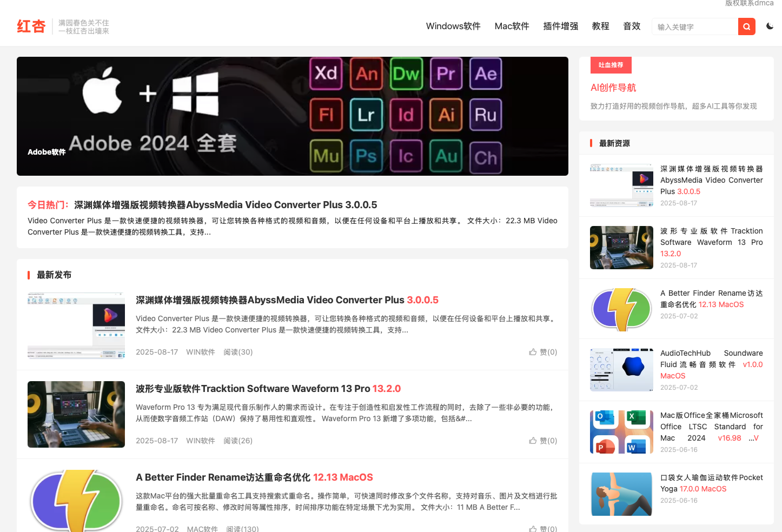This screenshot has width=782, height=532.
Task: Open the 教程 section
Action: tap(600, 25)
